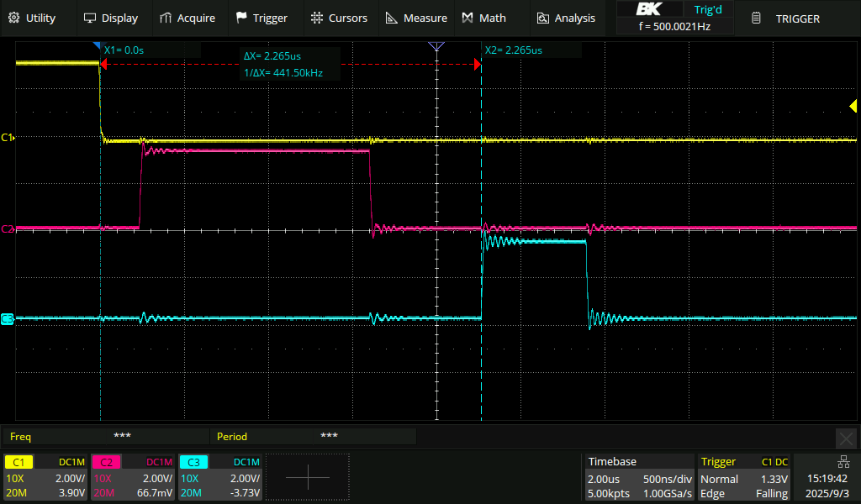
Task: Open the Acquire menu
Action: click(188, 18)
